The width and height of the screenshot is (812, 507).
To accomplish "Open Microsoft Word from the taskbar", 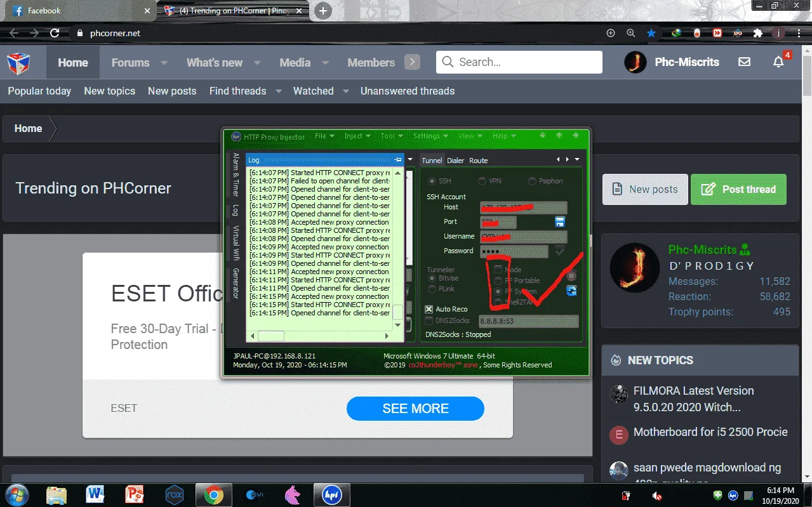I will click(x=95, y=494).
